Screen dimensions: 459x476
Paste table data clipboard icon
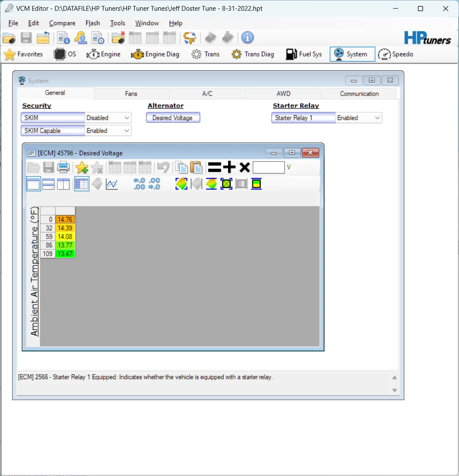point(196,167)
